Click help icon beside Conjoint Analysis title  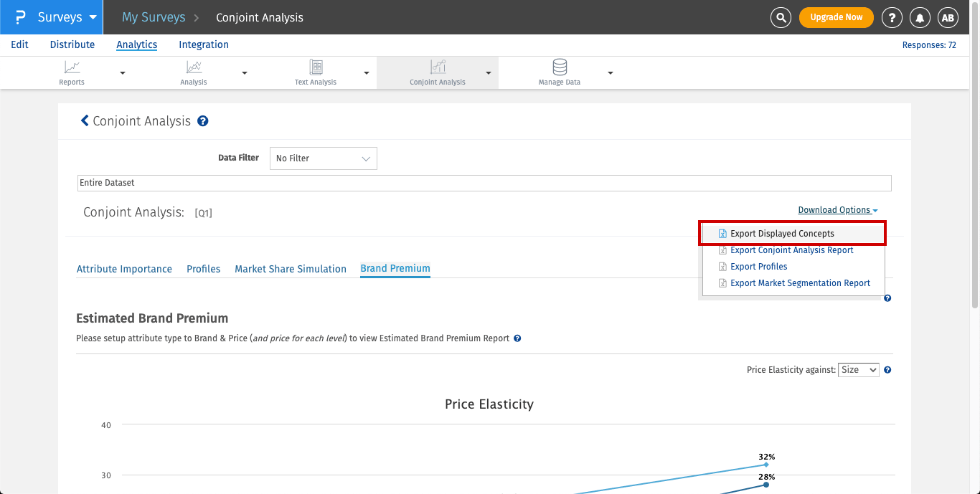[x=203, y=121]
